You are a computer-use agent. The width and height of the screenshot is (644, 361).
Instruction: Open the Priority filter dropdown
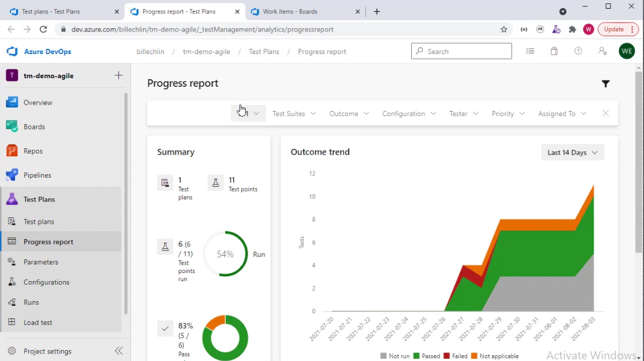click(x=508, y=114)
